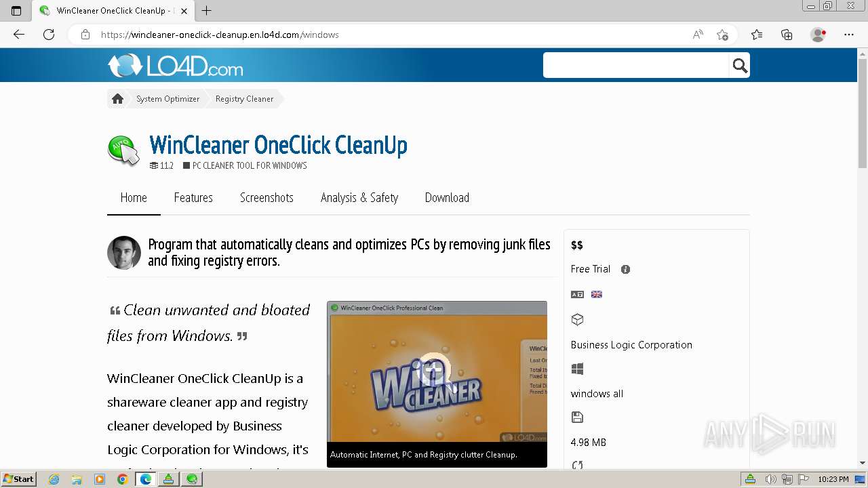
Task: Open Settings and more ellipsis menu
Action: (849, 35)
